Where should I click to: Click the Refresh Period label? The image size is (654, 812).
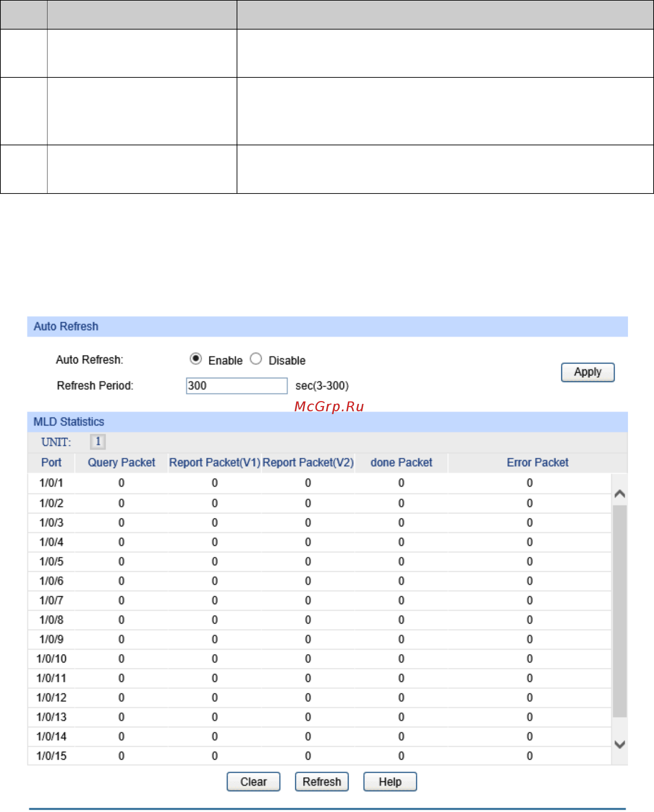tap(95, 386)
